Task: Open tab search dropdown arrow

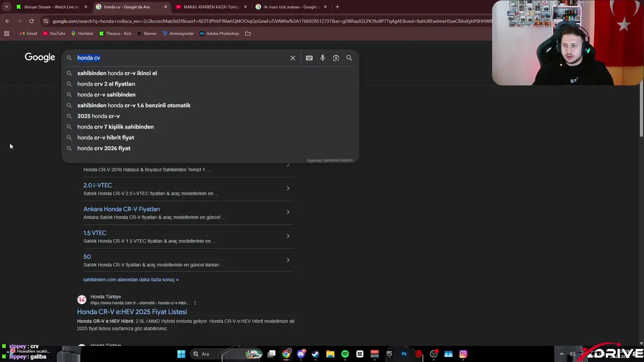Action: (7, 7)
